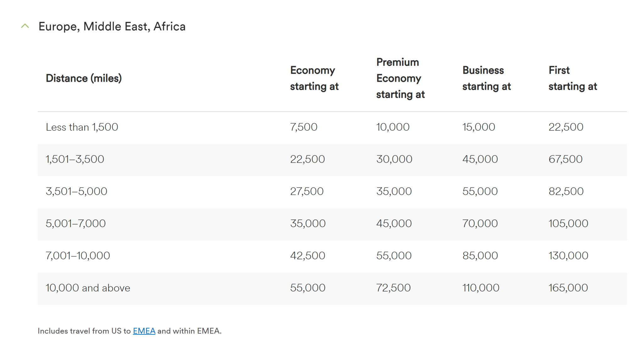The width and height of the screenshot is (644, 341).
Task: Select the 1,501–3,500 distance row label
Action: [75, 159]
